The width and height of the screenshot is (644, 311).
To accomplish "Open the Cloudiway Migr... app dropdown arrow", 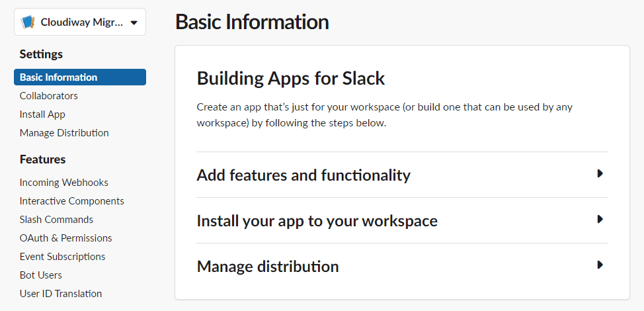I will [134, 23].
